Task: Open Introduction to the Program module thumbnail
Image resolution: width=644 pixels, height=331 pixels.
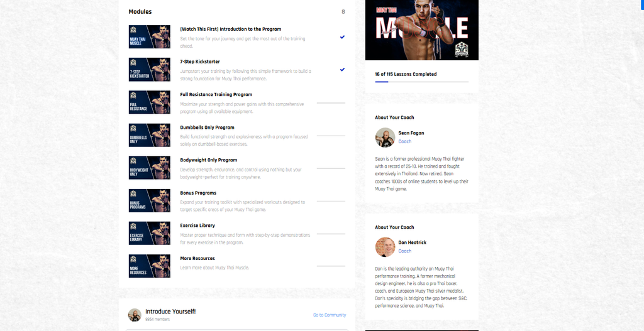Action: (x=150, y=36)
